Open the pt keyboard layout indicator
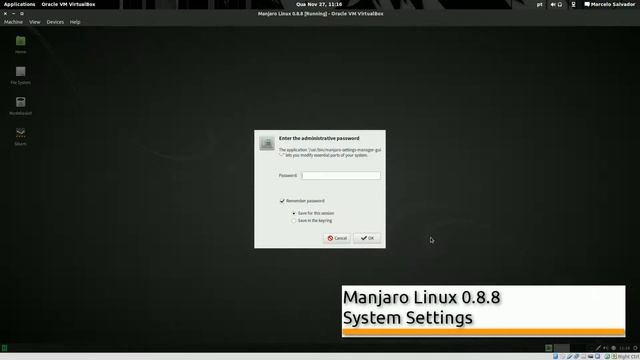This screenshot has width=640, height=360. click(540, 4)
